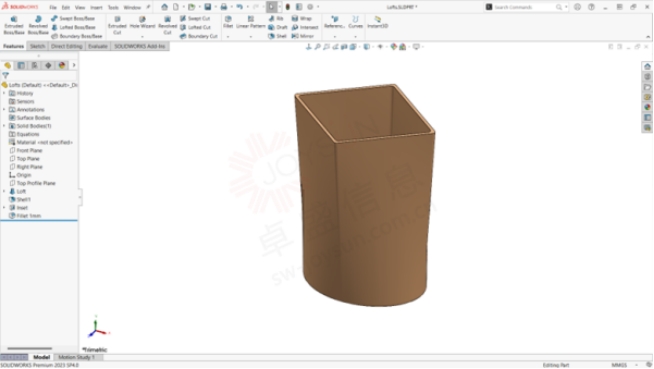Click the Search Commands field
Screen dimensions: 654x369
(524, 7)
